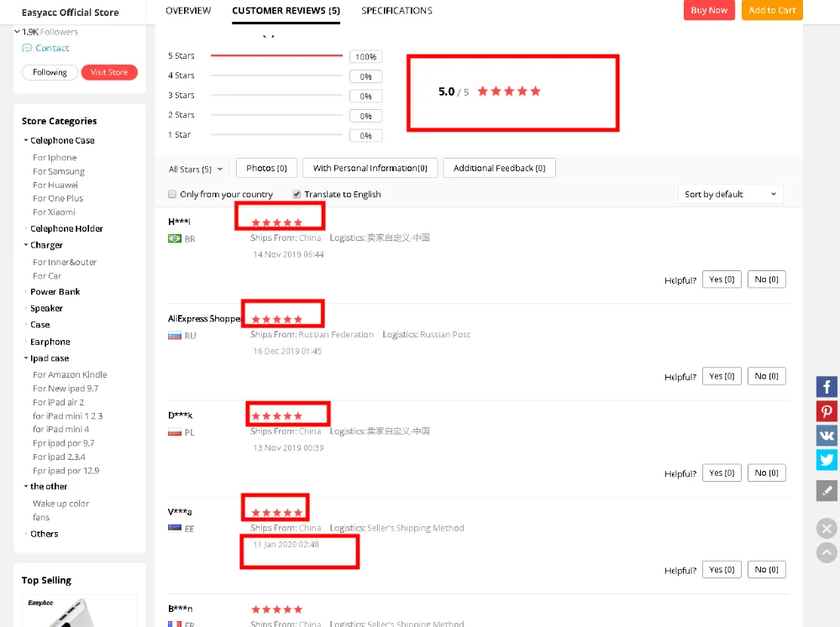Filter by Additional Feedback (0)
This screenshot has width=840, height=627.
coord(499,168)
